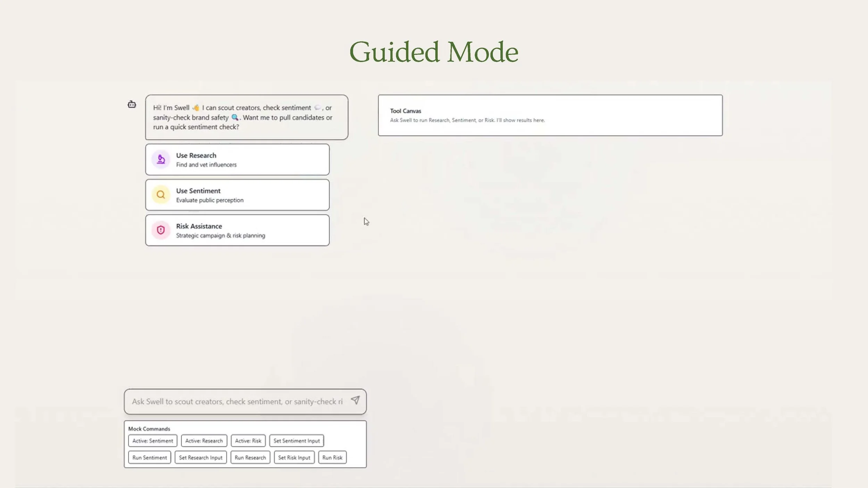Click 'Find and vet influencers' text
Viewport: 868px width, 488px height.
click(x=206, y=165)
